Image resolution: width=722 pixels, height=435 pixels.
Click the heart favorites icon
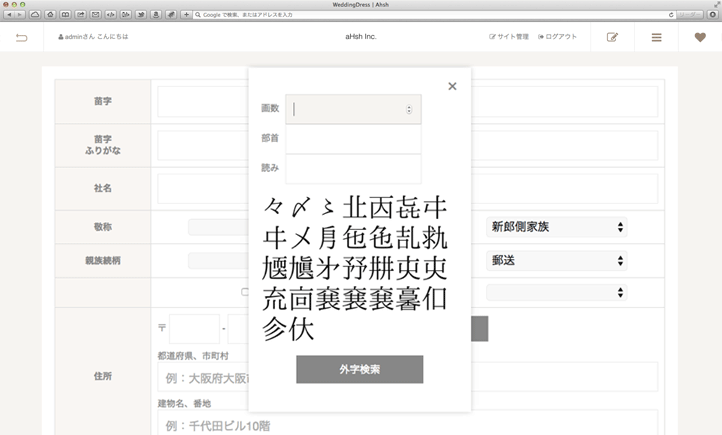click(x=700, y=37)
